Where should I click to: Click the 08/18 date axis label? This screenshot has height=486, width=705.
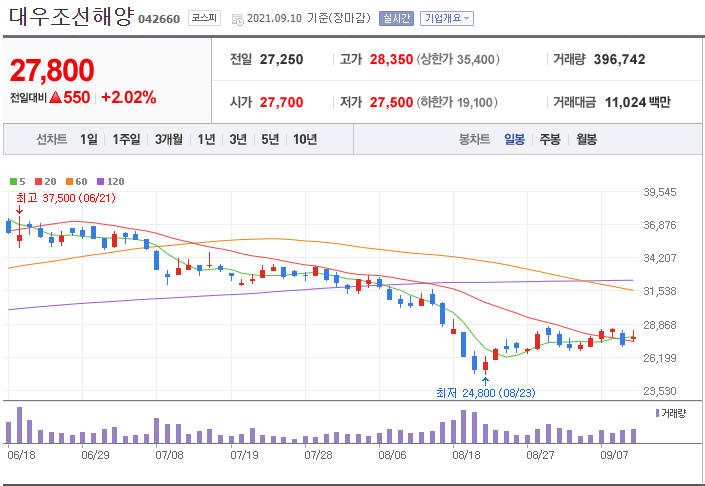coord(466,455)
